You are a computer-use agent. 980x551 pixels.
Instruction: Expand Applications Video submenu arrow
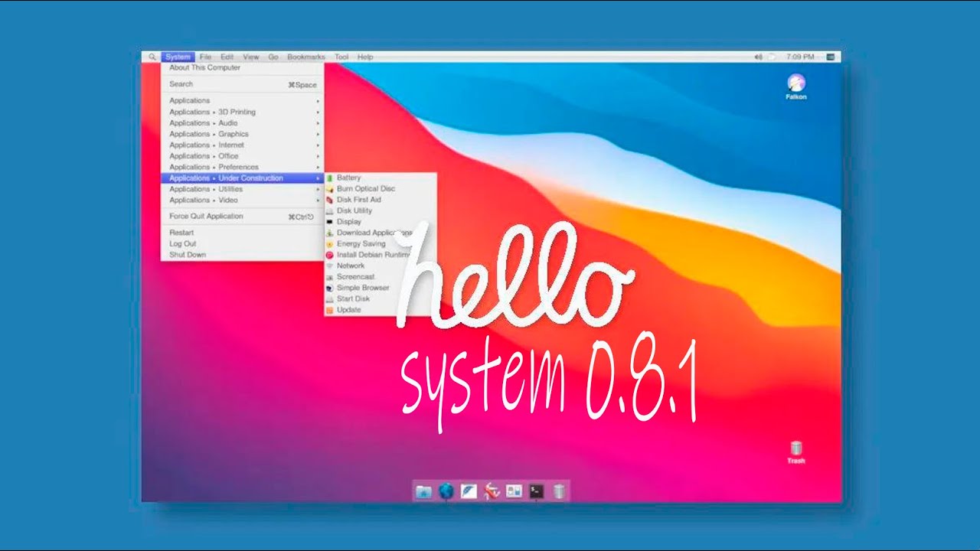318,200
